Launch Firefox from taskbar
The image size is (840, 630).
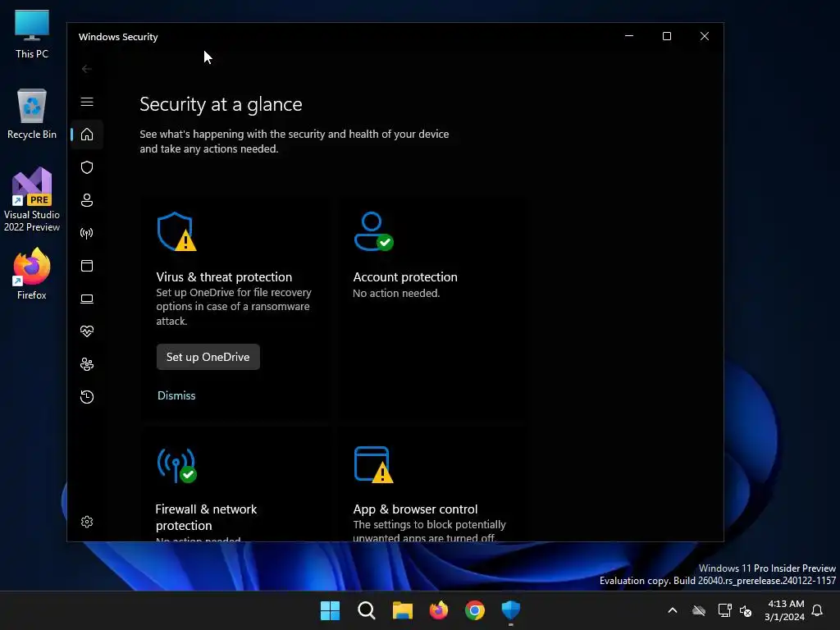pos(439,610)
